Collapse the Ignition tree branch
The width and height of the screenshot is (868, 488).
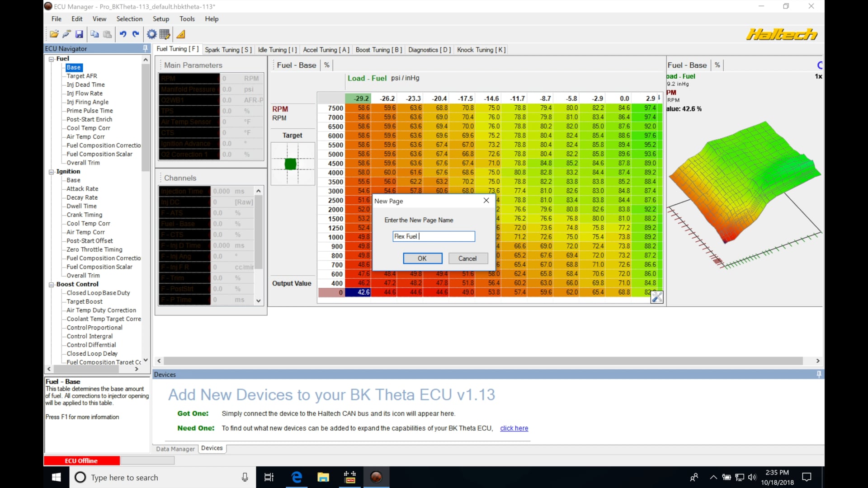pos(51,171)
